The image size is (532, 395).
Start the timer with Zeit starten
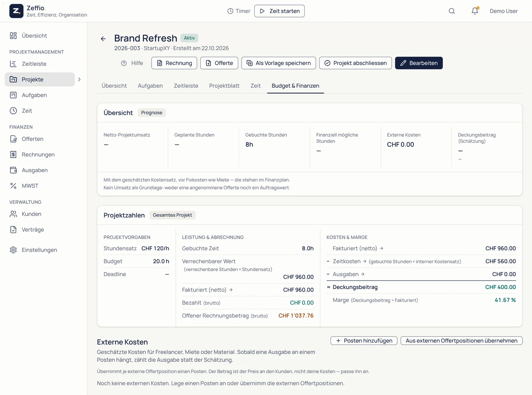click(x=279, y=11)
